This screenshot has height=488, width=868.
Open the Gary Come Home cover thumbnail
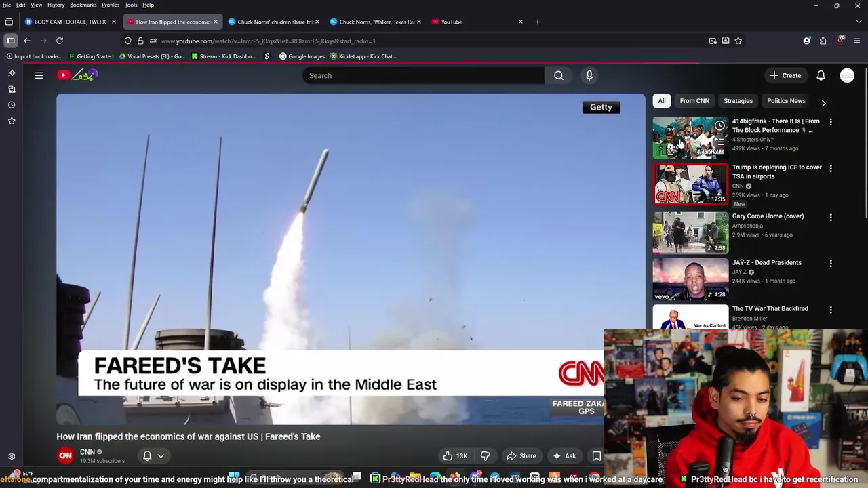[x=690, y=232]
